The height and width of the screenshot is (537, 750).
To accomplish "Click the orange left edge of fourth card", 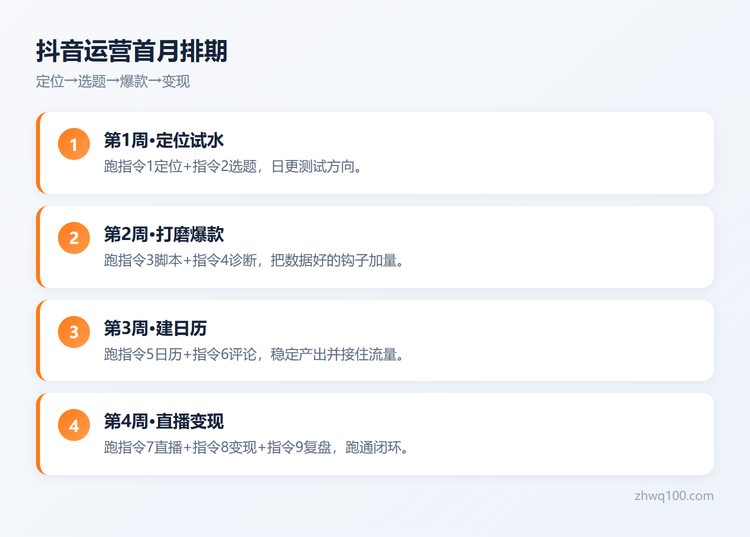I will tap(39, 434).
